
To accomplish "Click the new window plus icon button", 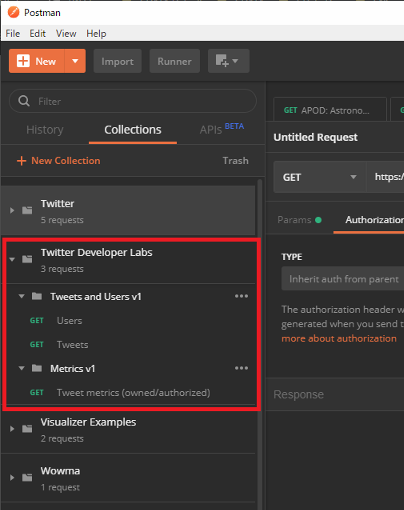I will click(x=228, y=61).
